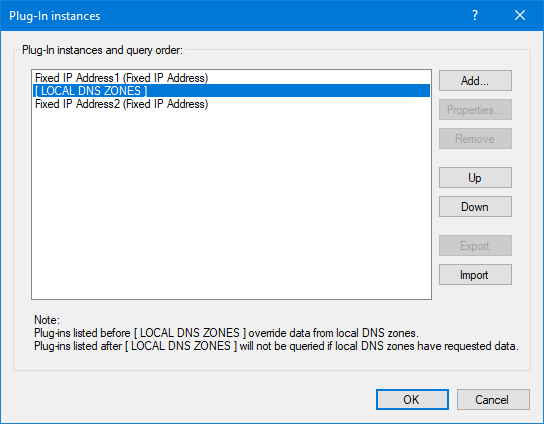Click empty area of plug-in list box
The width and height of the screenshot is (544, 424).
[231, 205]
